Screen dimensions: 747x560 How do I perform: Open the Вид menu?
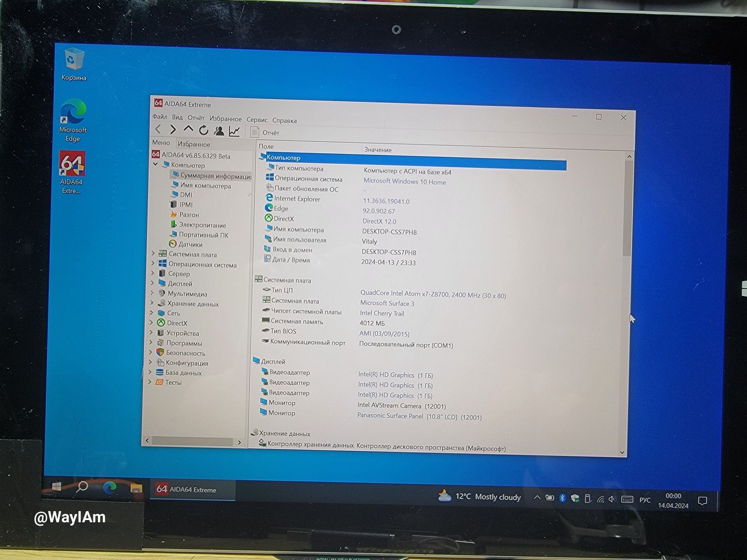pyautogui.click(x=177, y=117)
